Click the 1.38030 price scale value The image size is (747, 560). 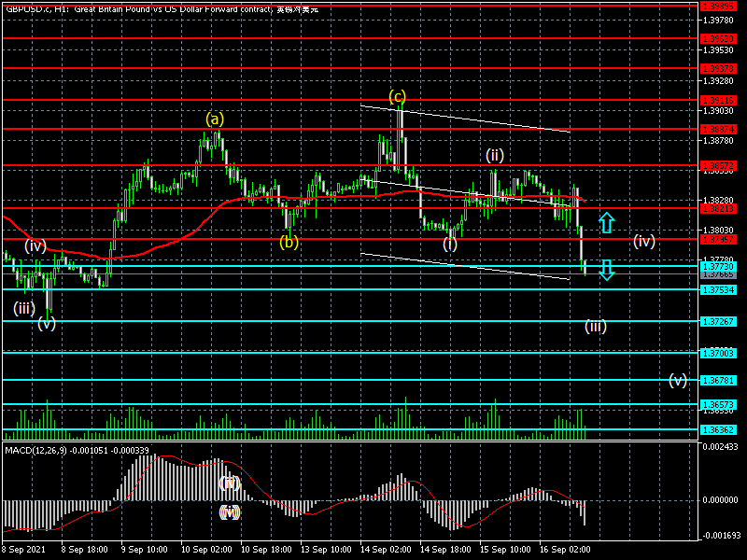click(718, 230)
